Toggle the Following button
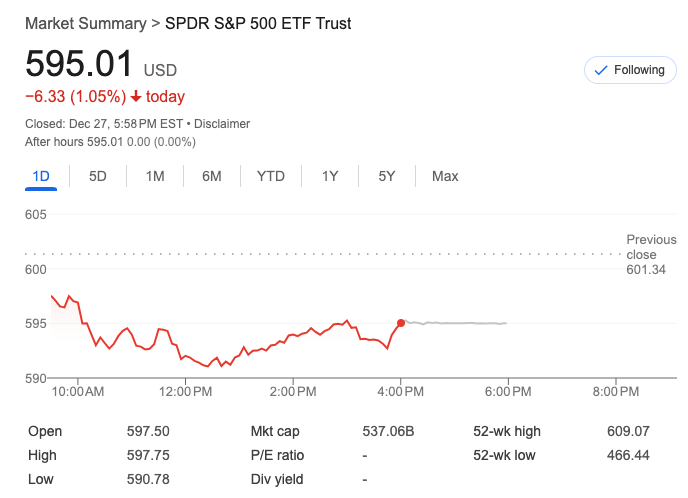 click(629, 70)
